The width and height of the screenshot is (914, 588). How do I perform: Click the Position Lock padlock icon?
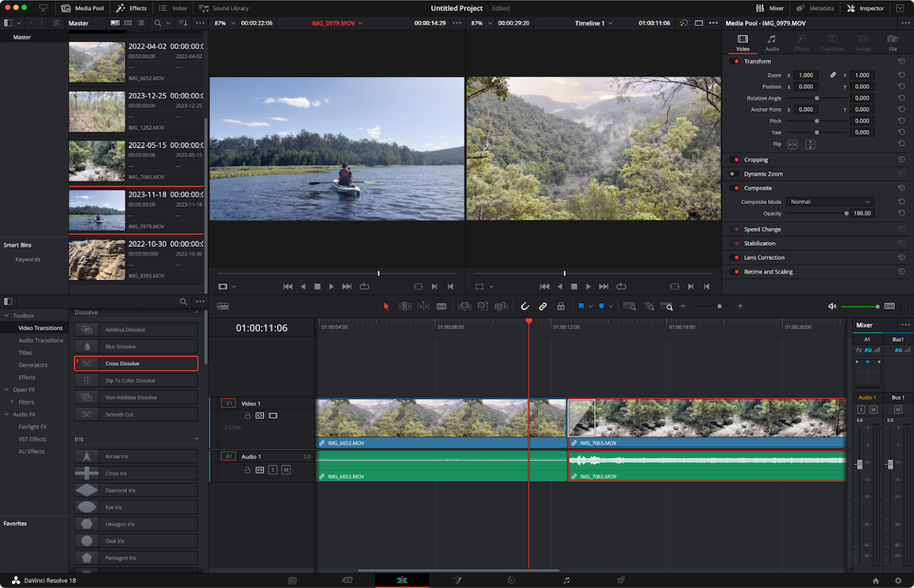pyautogui.click(x=561, y=306)
